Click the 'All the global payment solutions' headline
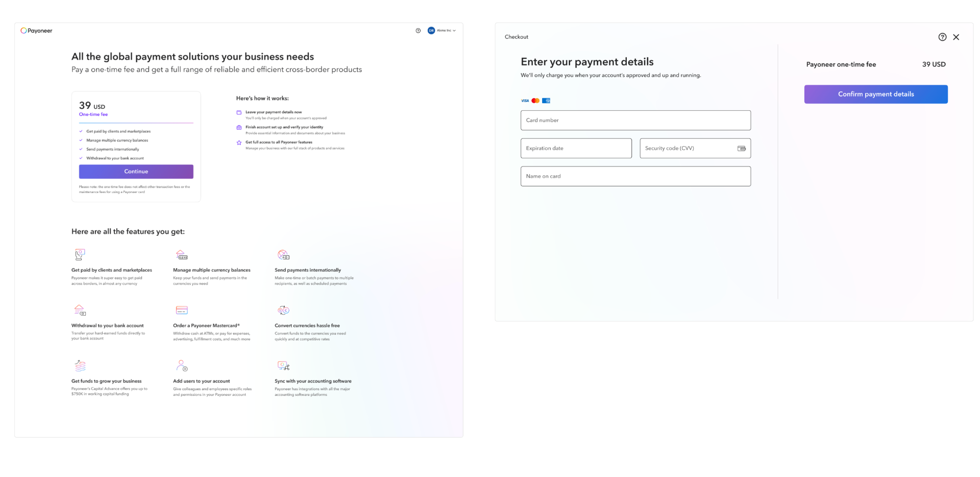 [x=193, y=57]
